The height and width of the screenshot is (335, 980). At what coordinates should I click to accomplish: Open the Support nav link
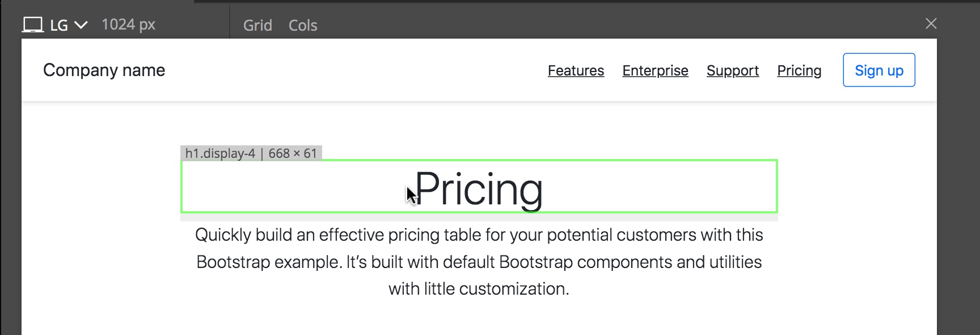tap(732, 70)
